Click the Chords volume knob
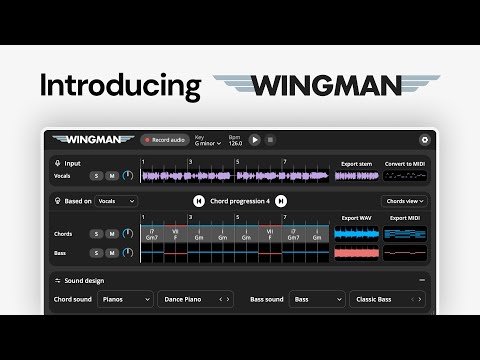The image size is (480, 360). (x=128, y=233)
